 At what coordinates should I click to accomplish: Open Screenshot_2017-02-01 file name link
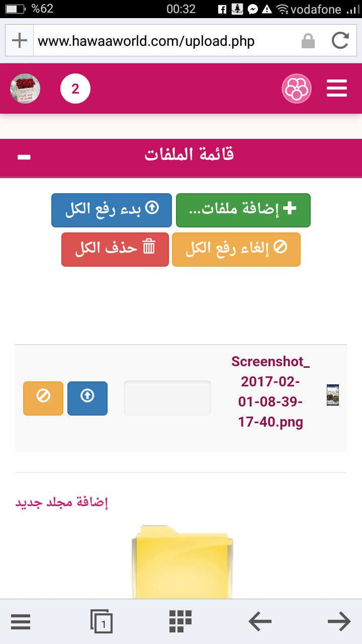(x=270, y=391)
